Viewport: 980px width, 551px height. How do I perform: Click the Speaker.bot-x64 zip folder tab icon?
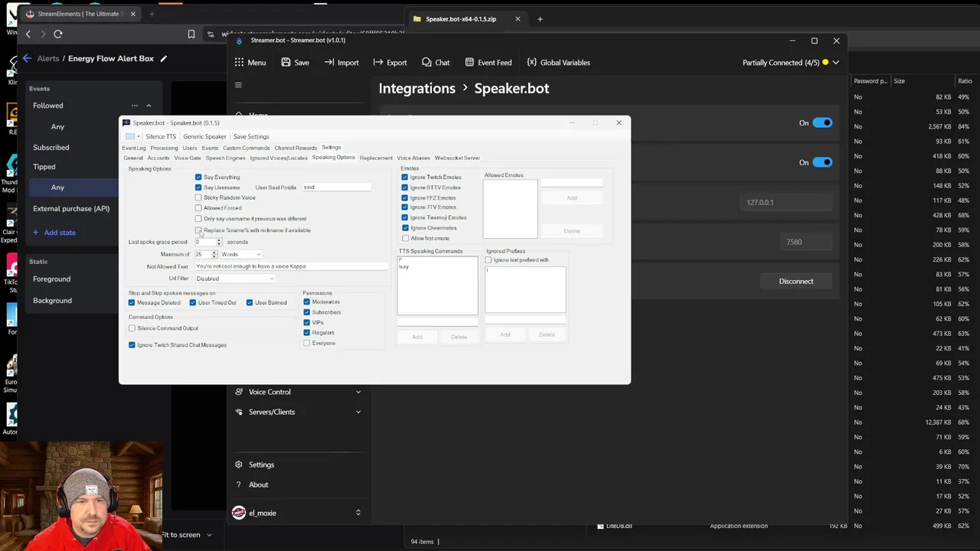pyautogui.click(x=417, y=19)
